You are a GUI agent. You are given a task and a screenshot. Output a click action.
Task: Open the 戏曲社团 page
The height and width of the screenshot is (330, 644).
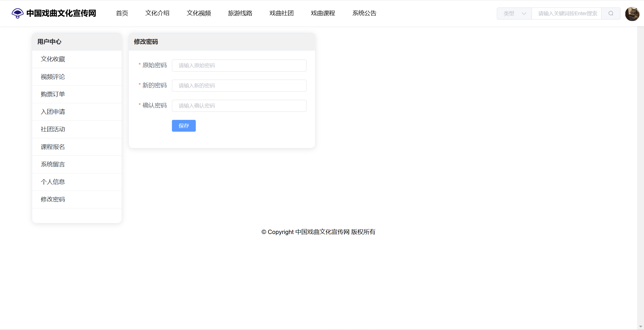pos(281,13)
